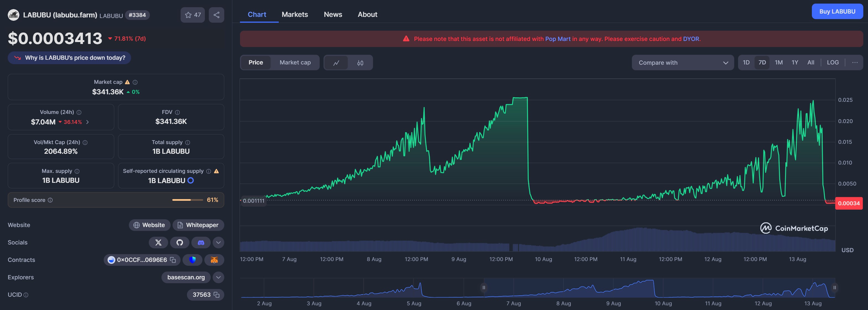Click the share icon button
868x310 pixels.
(x=216, y=15)
